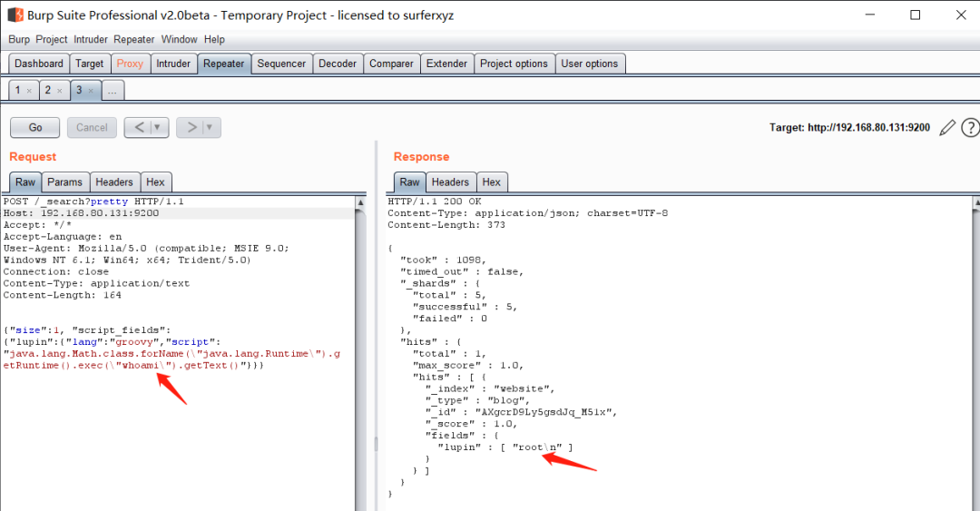Switch to the Proxy tab

coord(130,64)
